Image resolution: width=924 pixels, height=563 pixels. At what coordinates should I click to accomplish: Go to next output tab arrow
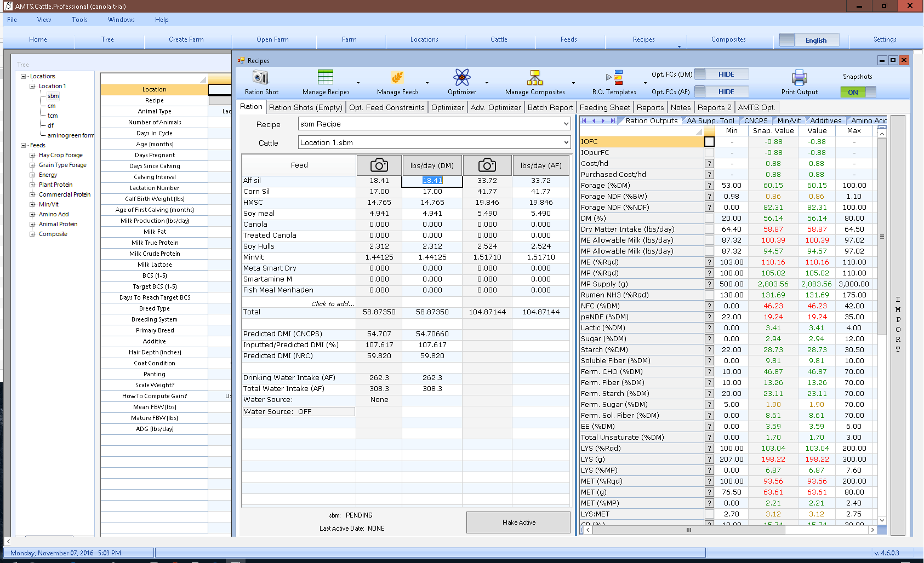603,121
